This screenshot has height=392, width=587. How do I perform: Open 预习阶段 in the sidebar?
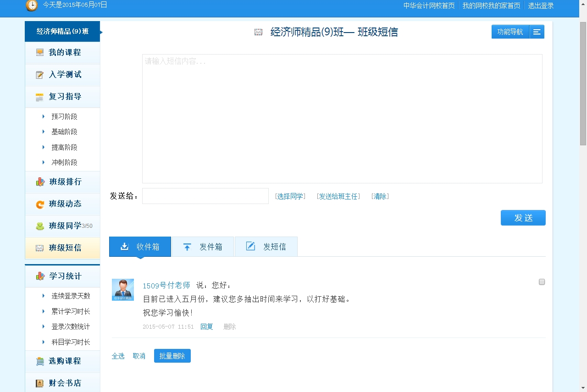click(x=64, y=116)
